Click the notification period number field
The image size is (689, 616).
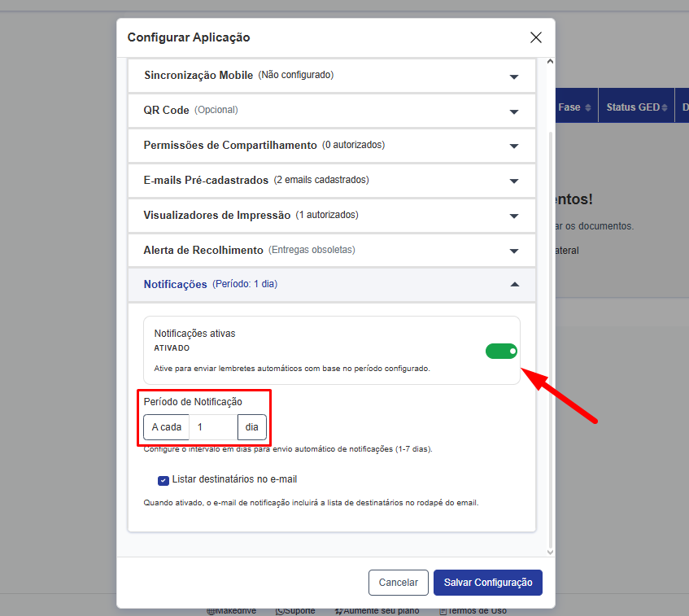coord(213,427)
